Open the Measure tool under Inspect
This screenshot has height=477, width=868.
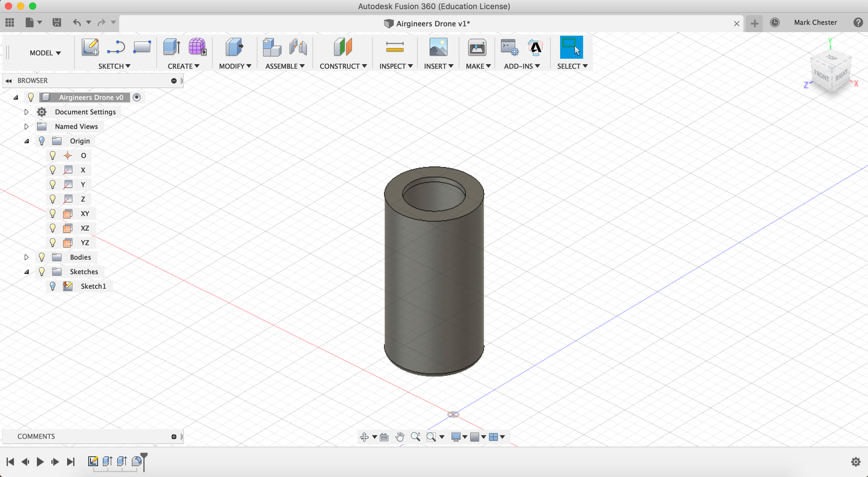click(x=395, y=47)
